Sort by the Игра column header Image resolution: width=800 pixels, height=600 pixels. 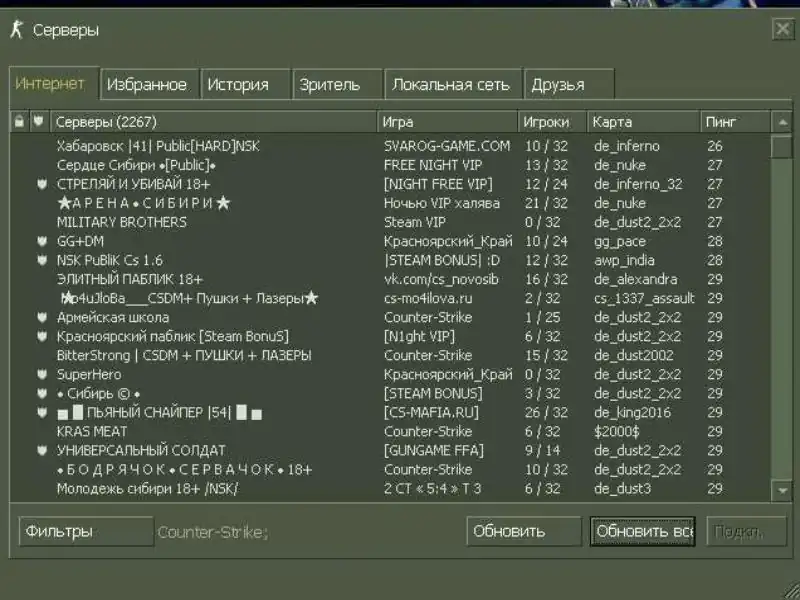tap(447, 122)
